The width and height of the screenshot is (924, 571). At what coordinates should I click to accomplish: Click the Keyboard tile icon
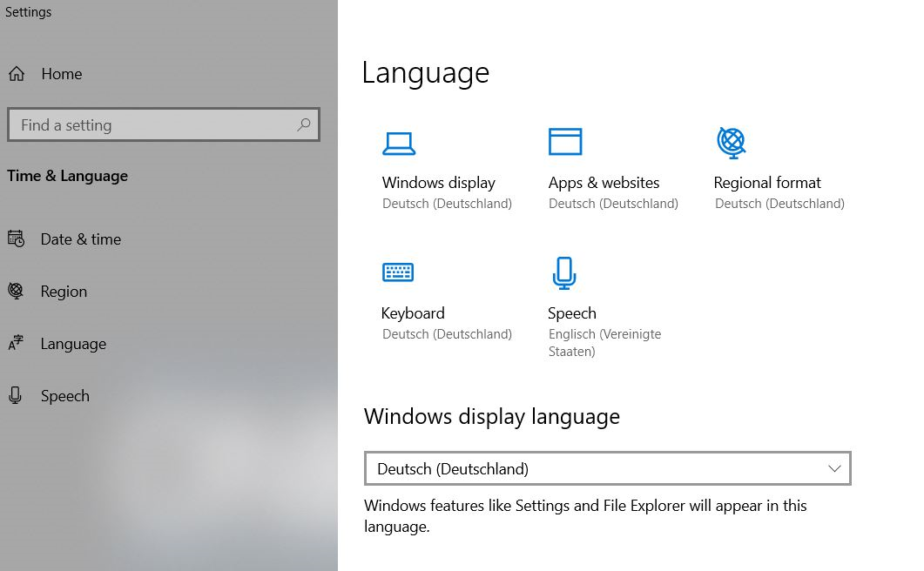coord(398,272)
